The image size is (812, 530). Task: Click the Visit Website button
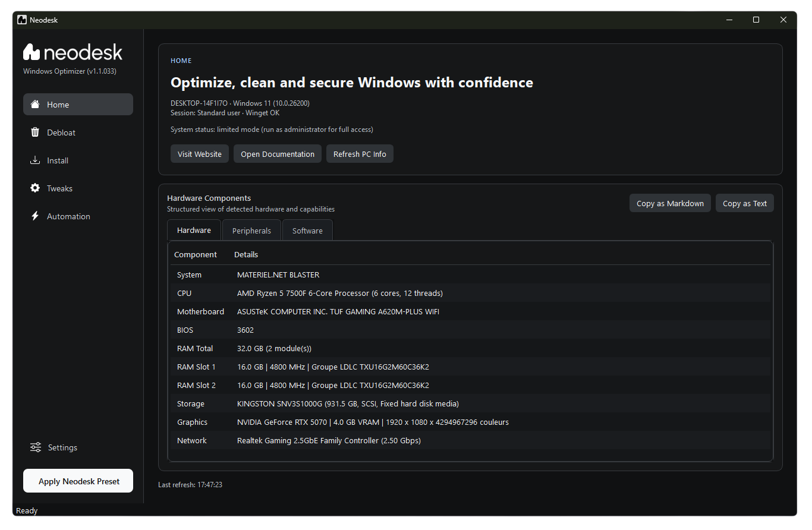tap(200, 154)
